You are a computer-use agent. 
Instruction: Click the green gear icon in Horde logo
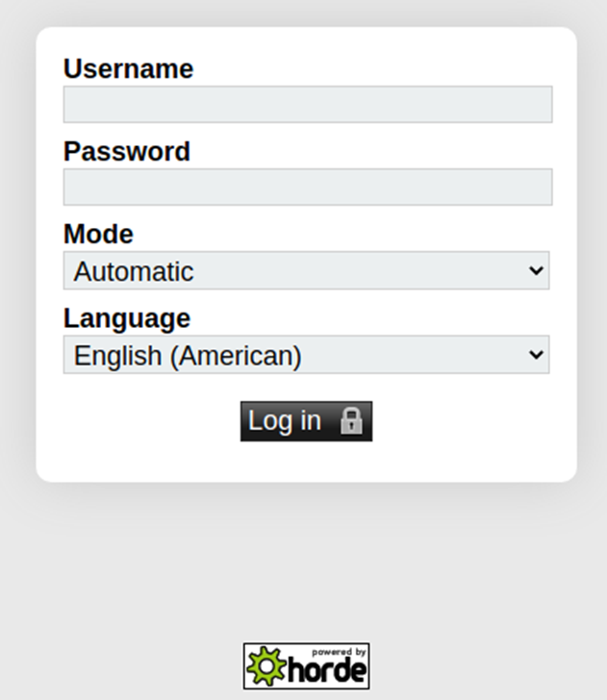266,665
